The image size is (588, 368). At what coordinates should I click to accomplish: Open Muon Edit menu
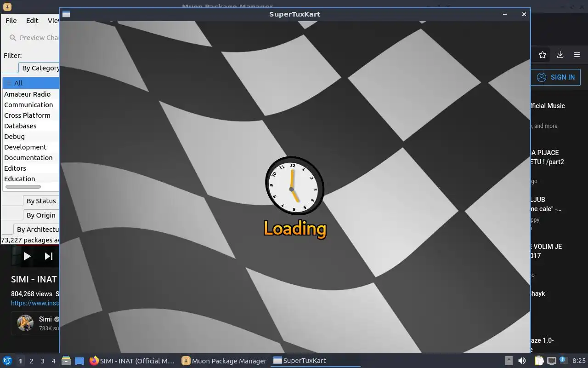pyautogui.click(x=32, y=20)
